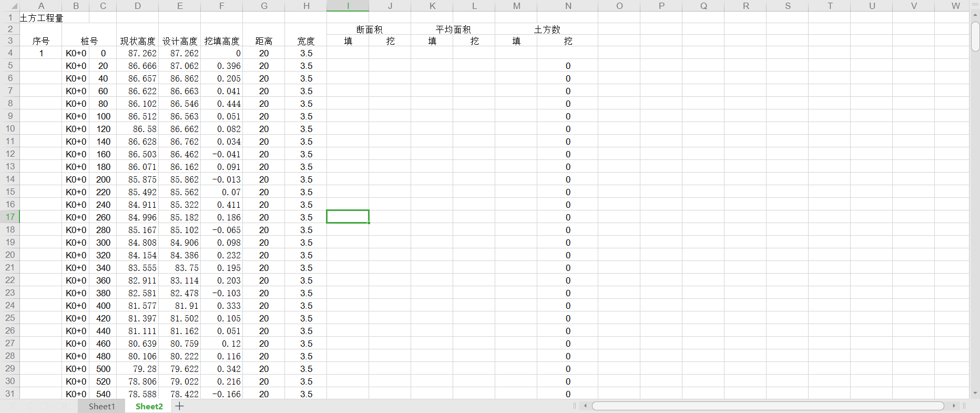
Task: Switch to Sheet1 tab
Action: [101, 406]
